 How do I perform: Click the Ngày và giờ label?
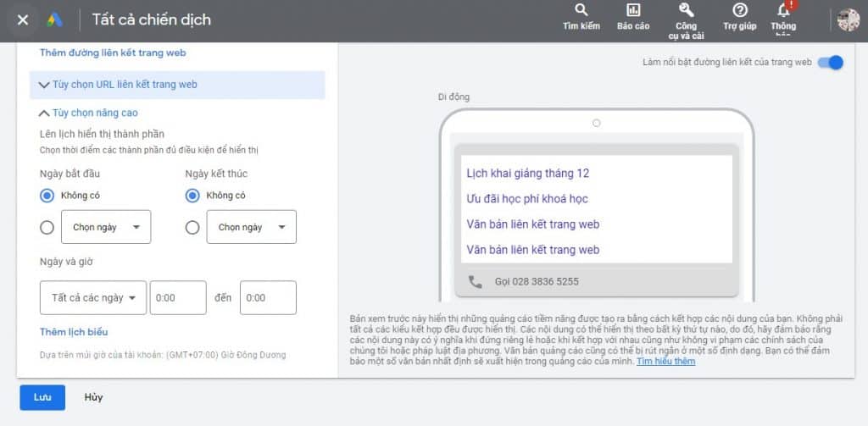click(66, 262)
